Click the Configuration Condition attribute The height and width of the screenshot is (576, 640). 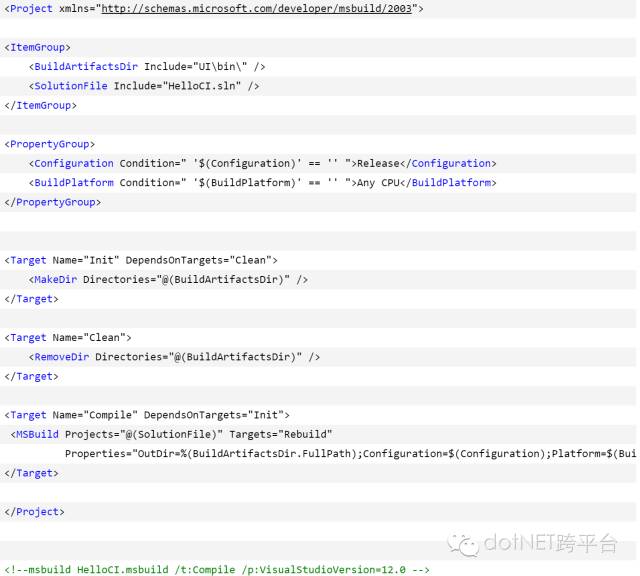(235, 163)
